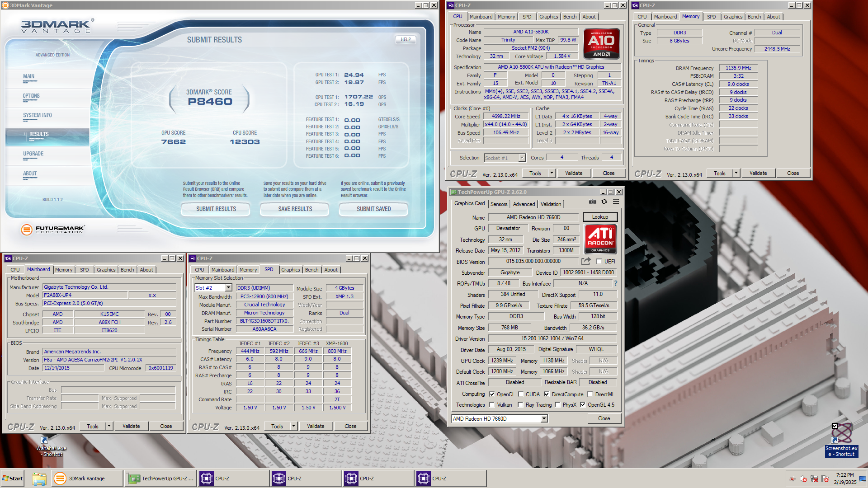Screen dimensions: 868x488
Task: Click the BIOS share icon in GPU-Z
Action: pyautogui.click(x=586, y=261)
